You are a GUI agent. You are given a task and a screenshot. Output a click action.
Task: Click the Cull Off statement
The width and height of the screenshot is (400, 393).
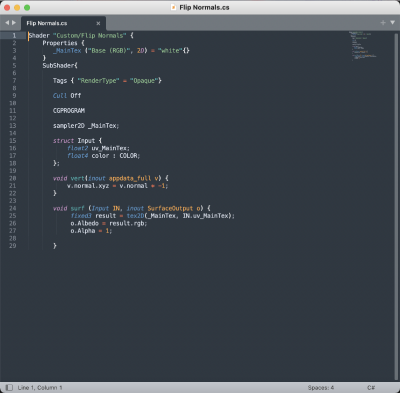[67, 96]
